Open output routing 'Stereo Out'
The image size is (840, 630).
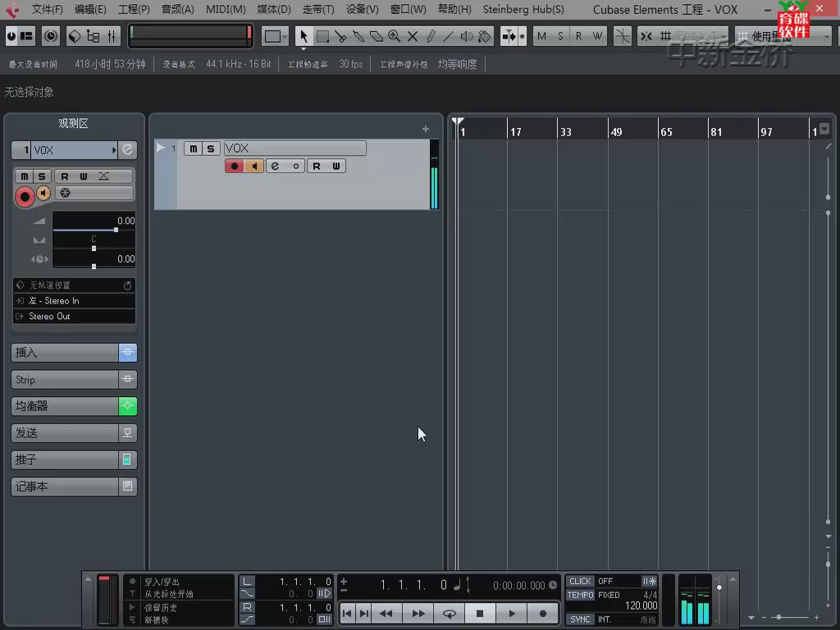pyautogui.click(x=74, y=317)
